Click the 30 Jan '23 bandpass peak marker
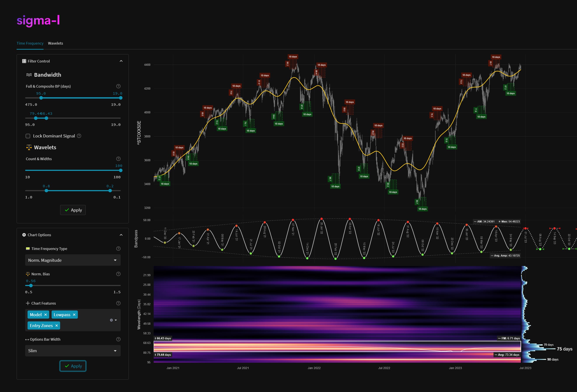Viewport: 577px width, 392px height. (467, 225)
